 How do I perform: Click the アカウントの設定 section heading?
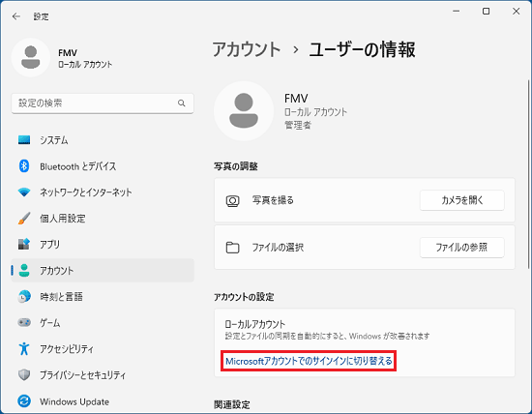click(x=244, y=297)
